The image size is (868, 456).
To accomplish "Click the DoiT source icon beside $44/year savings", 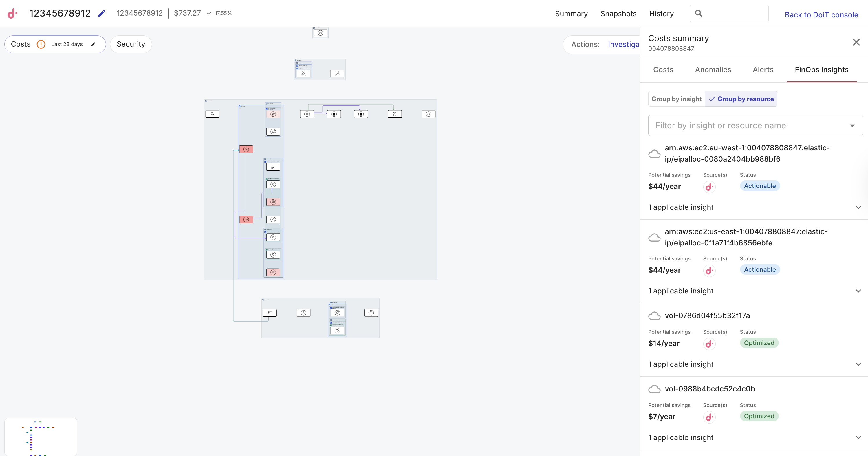I will coord(709,187).
